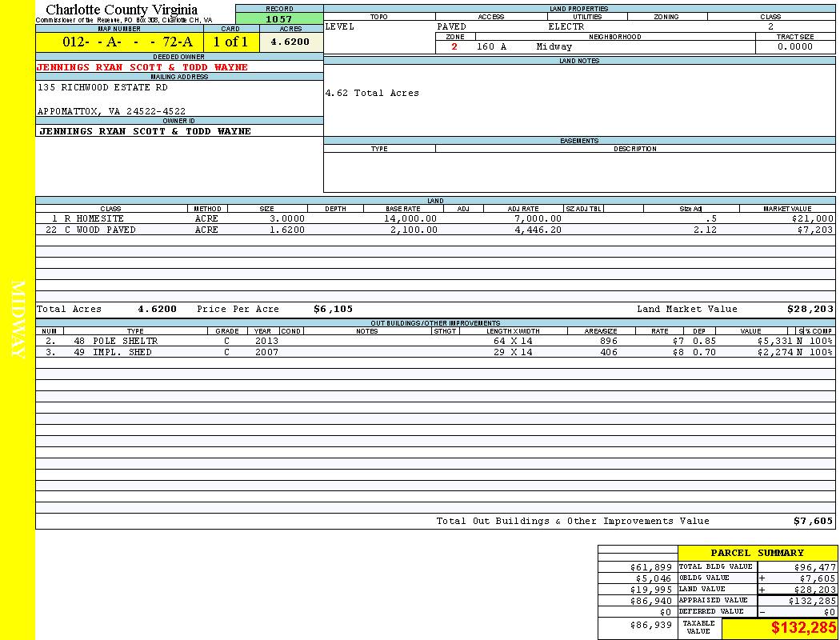This screenshot has width=840, height=640.
Task: Select the map number 012-A-72-A field
Action: coord(119,42)
